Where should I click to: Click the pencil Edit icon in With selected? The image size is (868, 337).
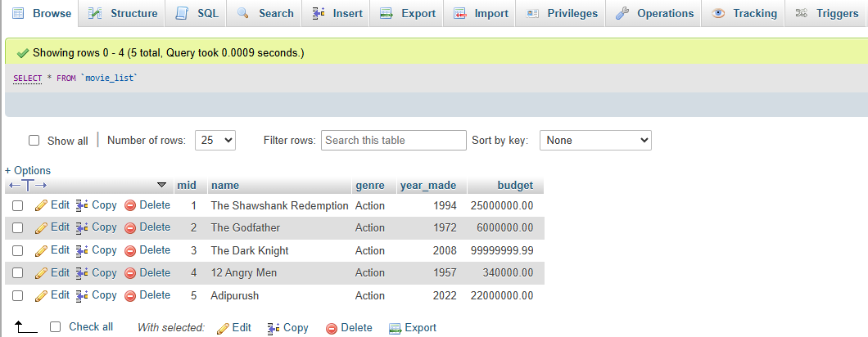(x=223, y=328)
